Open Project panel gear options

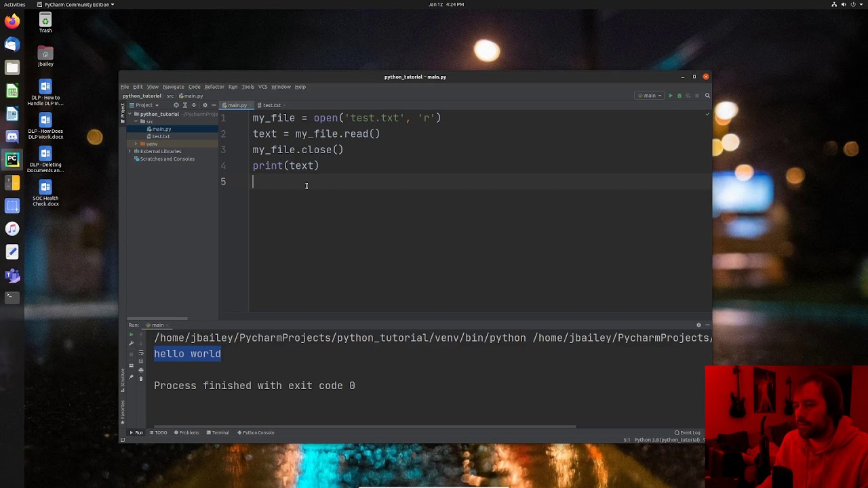click(205, 105)
